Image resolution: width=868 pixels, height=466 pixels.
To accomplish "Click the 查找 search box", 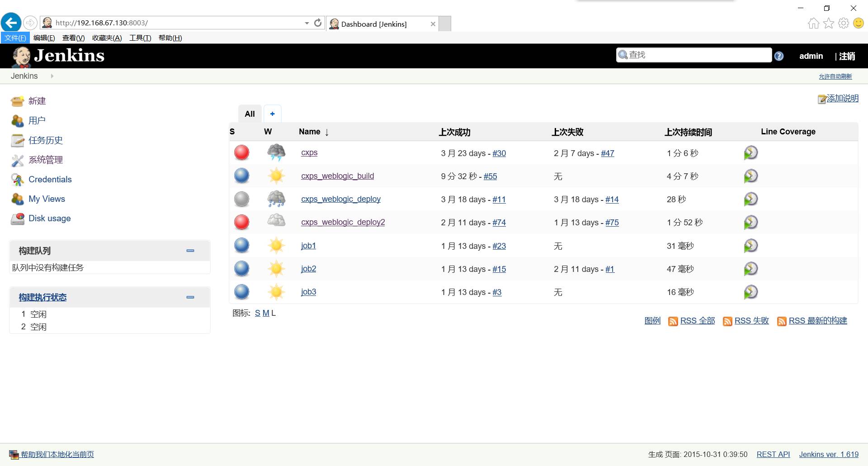I will click(x=694, y=55).
